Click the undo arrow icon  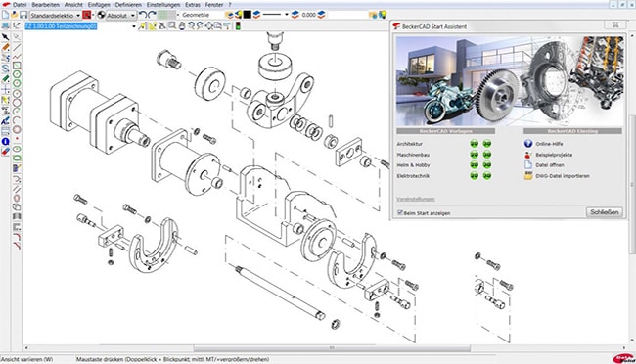tap(143, 15)
